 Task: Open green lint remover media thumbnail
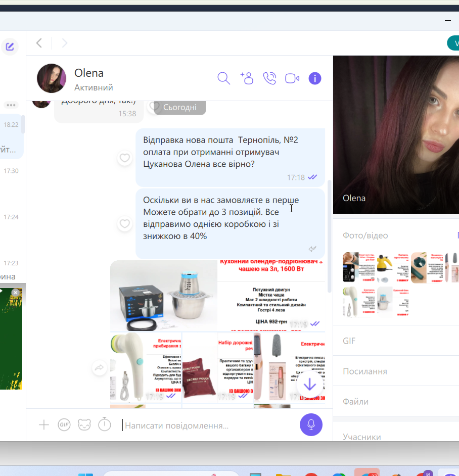[427, 268]
